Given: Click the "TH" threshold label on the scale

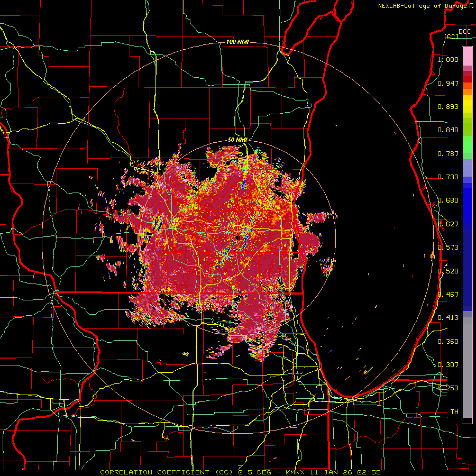Looking at the screenshot, I should click(454, 412).
